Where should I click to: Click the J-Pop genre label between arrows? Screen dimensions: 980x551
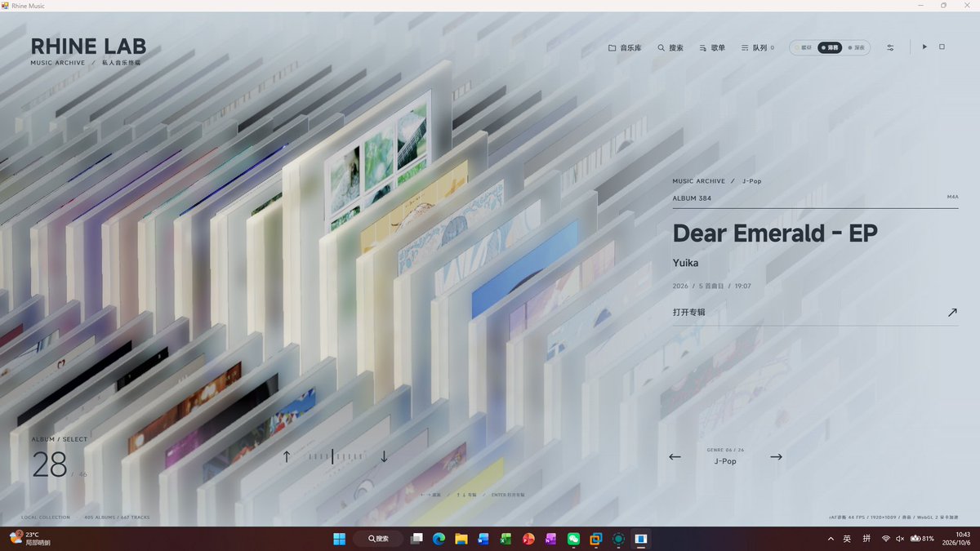[725, 461]
